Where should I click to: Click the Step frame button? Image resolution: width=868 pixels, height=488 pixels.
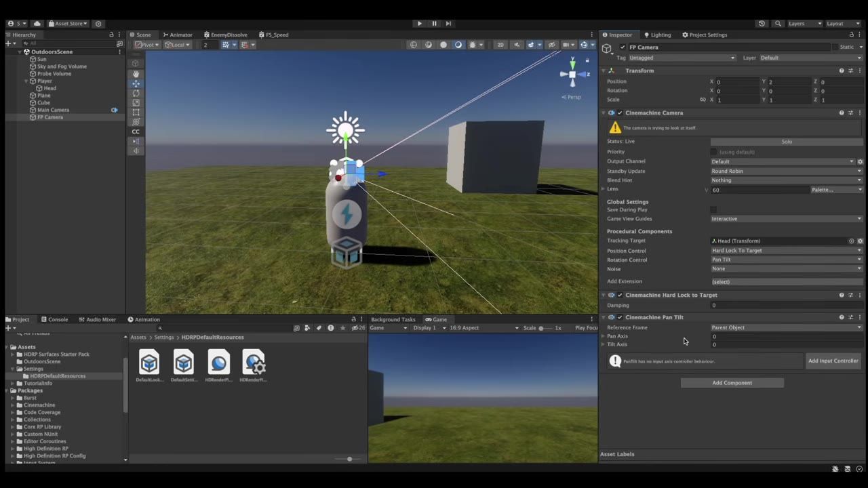point(448,24)
